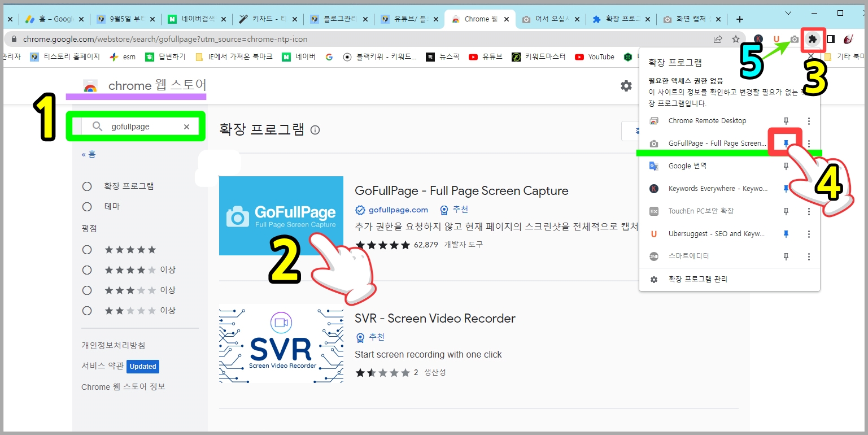Image resolution: width=868 pixels, height=435 pixels.
Task: Select the five-star rating filter
Action: (x=87, y=250)
